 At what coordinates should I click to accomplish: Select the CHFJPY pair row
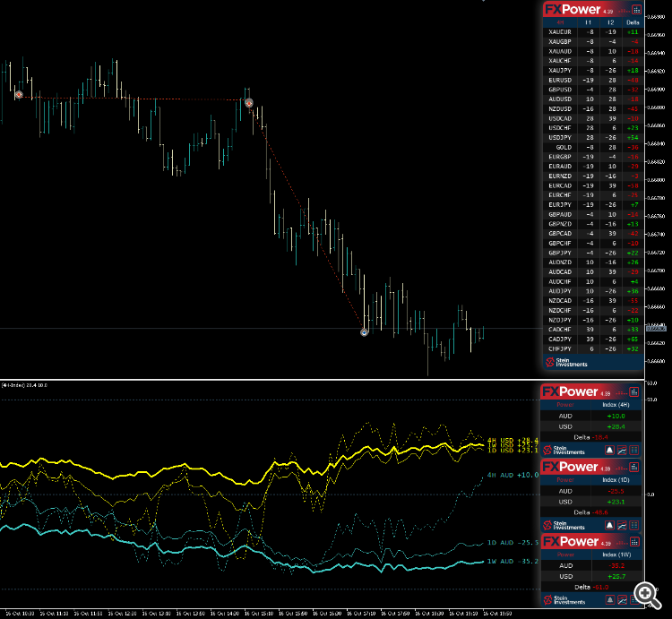click(593, 348)
